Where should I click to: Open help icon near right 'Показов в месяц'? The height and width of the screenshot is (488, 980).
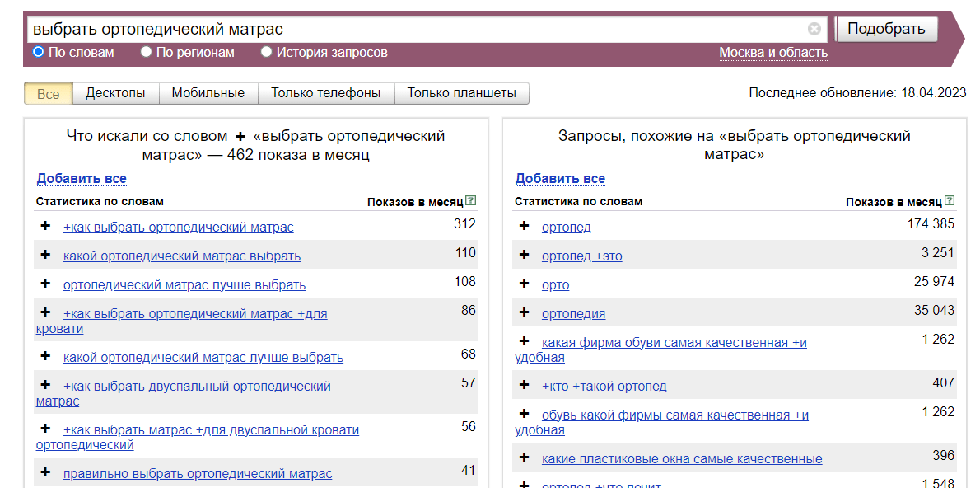(950, 201)
